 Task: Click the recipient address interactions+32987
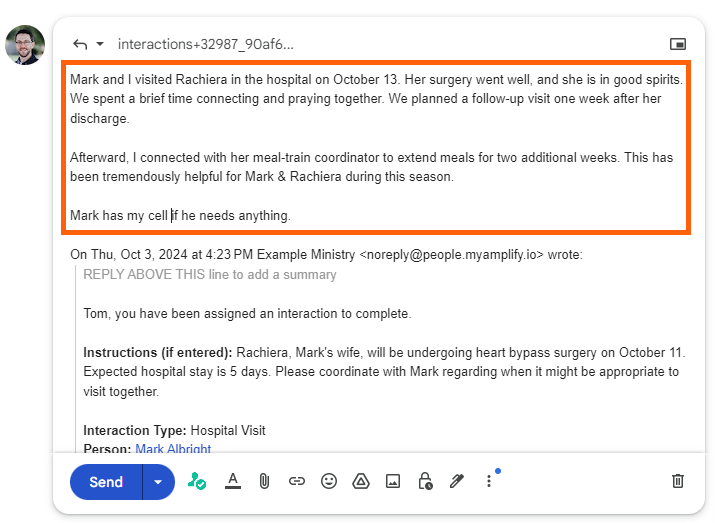click(x=206, y=44)
